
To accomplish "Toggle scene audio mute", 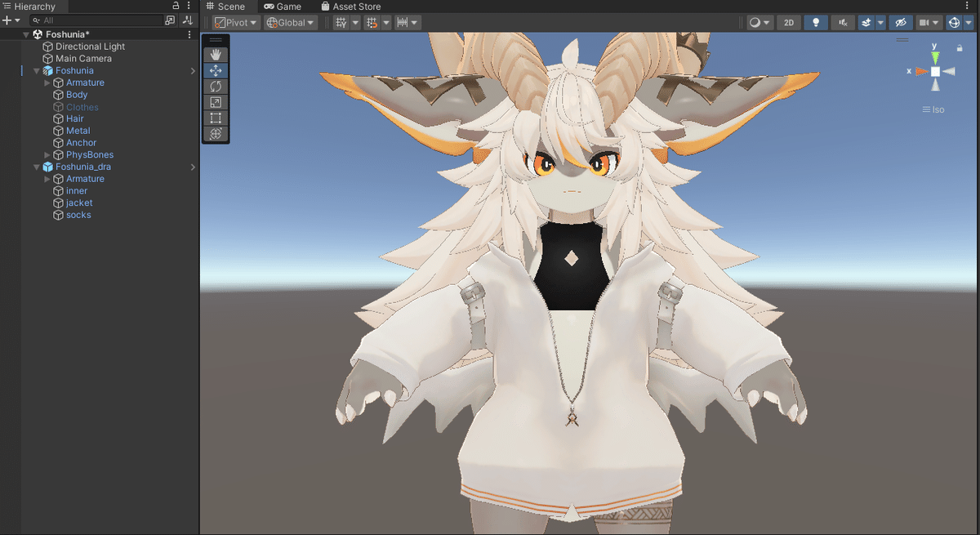I will 842,23.
